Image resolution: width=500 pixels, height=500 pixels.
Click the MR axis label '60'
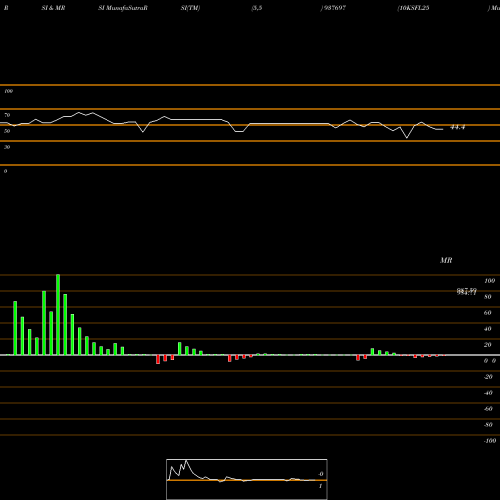pos(487,313)
